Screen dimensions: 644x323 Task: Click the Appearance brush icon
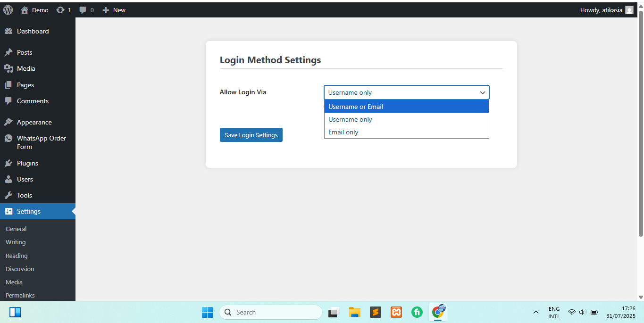[8, 122]
